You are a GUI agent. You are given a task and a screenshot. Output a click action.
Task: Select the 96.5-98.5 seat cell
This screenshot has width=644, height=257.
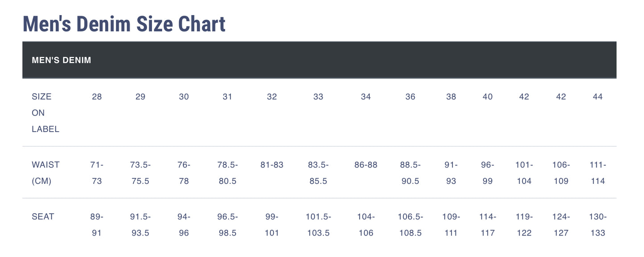227,224
